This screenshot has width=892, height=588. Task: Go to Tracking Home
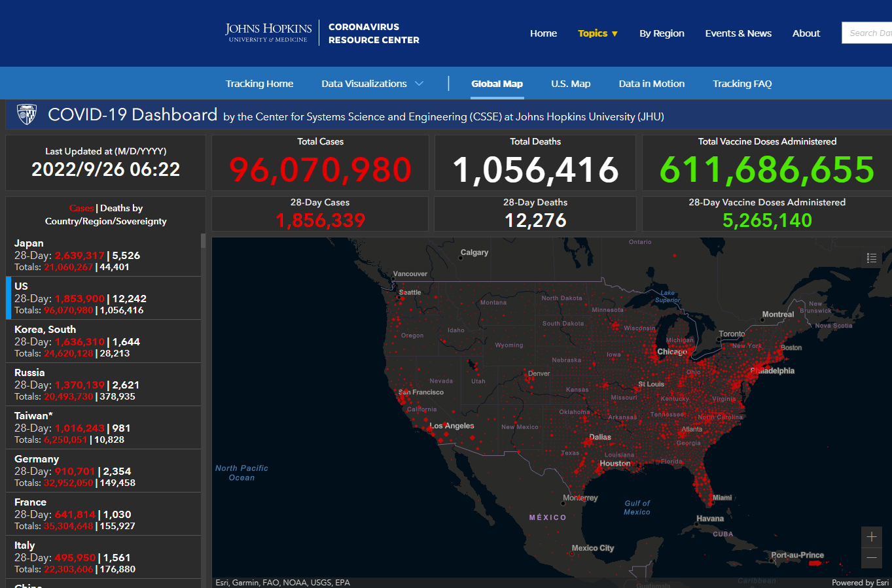(259, 84)
